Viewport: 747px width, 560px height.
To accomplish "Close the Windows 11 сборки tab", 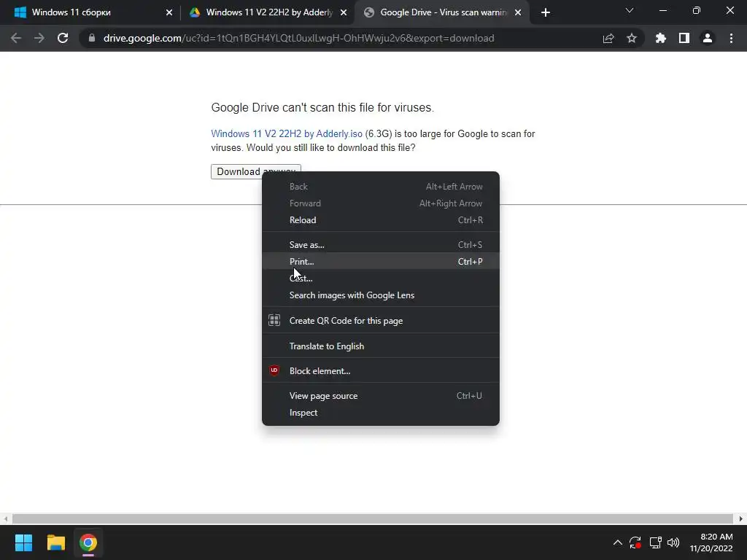I will click(169, 12).
